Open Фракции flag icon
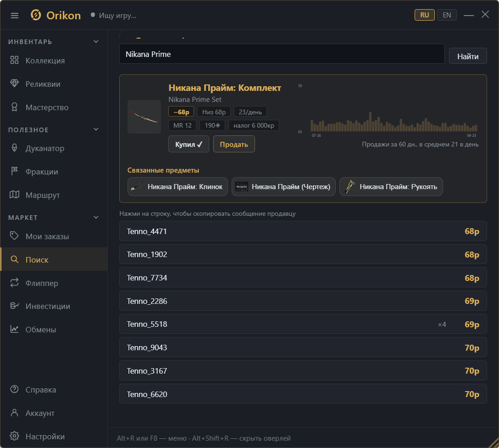499x448 pixels. pyautogui.click(x=14, y=171)
